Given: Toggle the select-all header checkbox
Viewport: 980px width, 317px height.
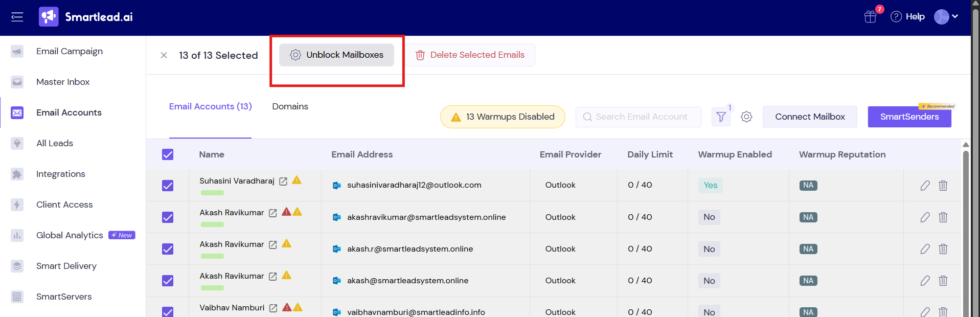Looking at the screenshot, I should pos(168,154).
